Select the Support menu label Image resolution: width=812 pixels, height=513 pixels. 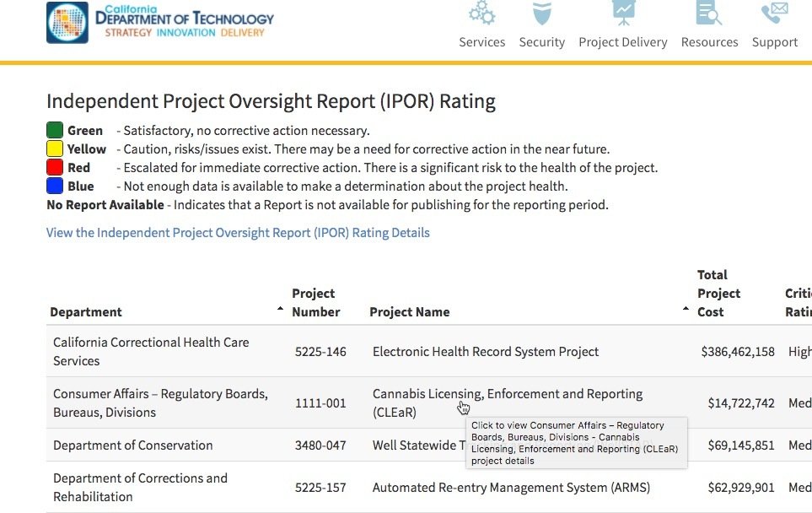click(x=775, y=42)
